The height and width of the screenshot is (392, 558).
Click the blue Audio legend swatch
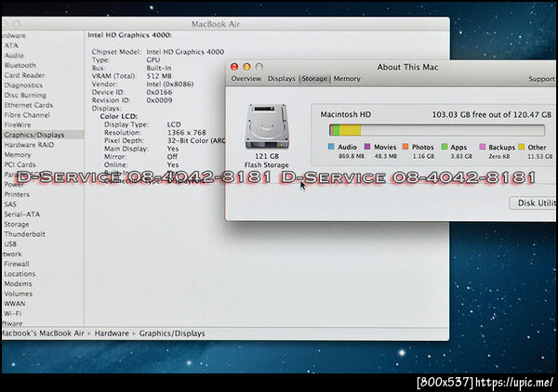331,147
